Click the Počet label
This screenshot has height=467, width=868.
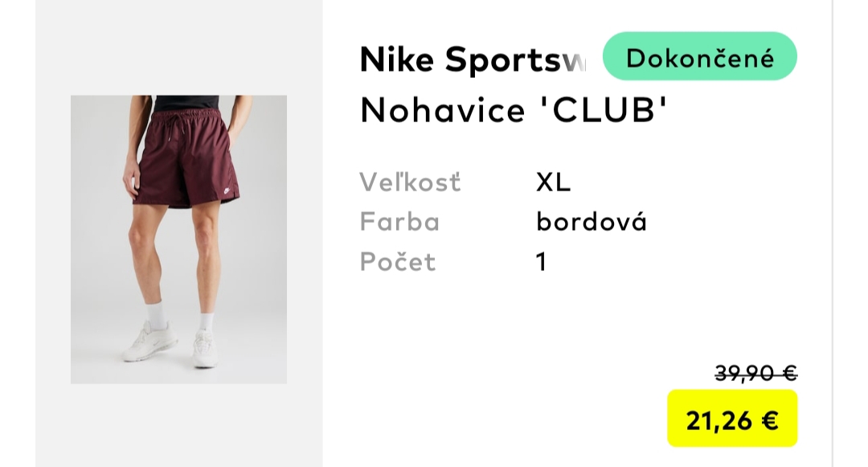[x=397, y=262]
